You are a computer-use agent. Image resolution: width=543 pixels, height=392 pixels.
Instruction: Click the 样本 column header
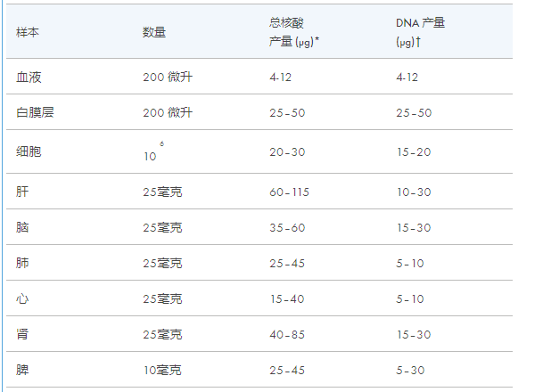[28, 32]
